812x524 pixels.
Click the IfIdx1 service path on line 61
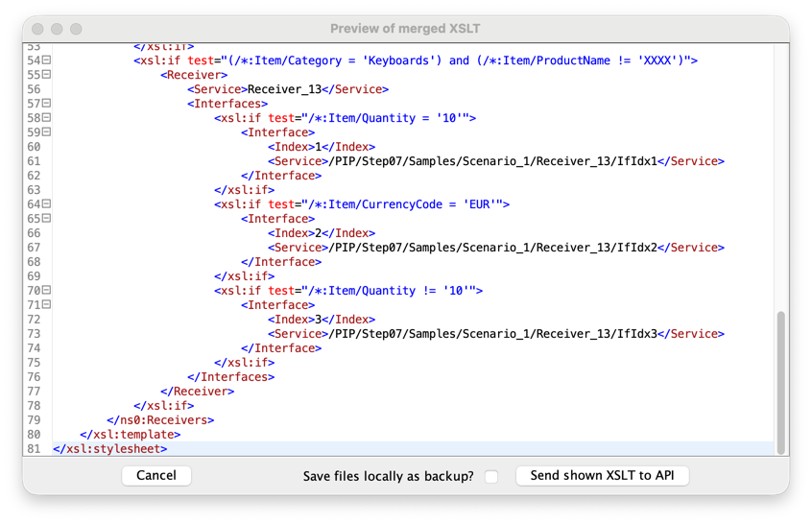[x=493, y=161]
